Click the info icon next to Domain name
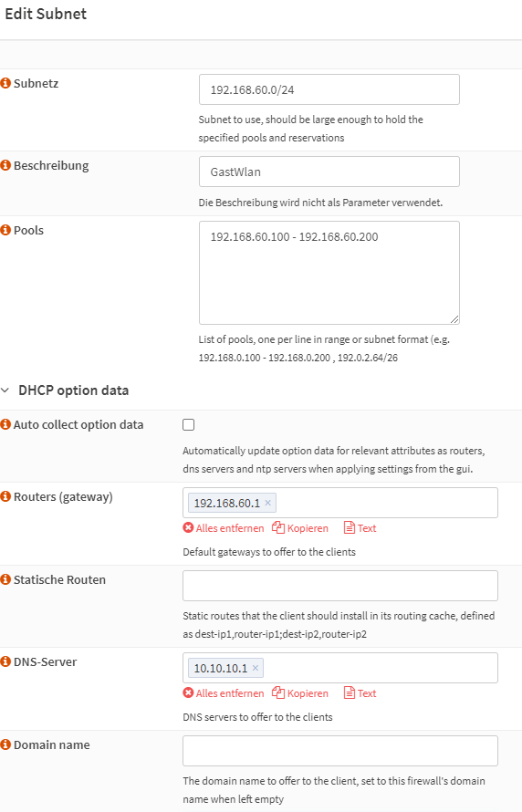This screenshot has height=812, width=522. (5, 744)
